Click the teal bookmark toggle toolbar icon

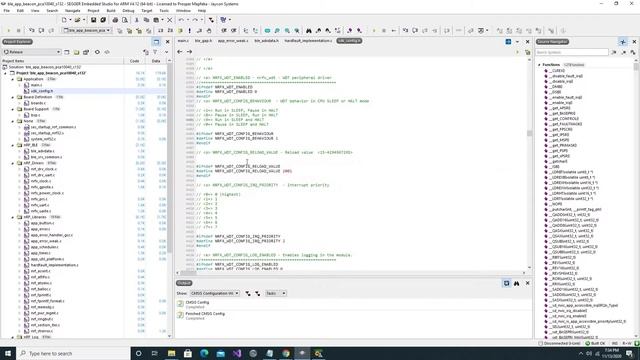[267, 31]
